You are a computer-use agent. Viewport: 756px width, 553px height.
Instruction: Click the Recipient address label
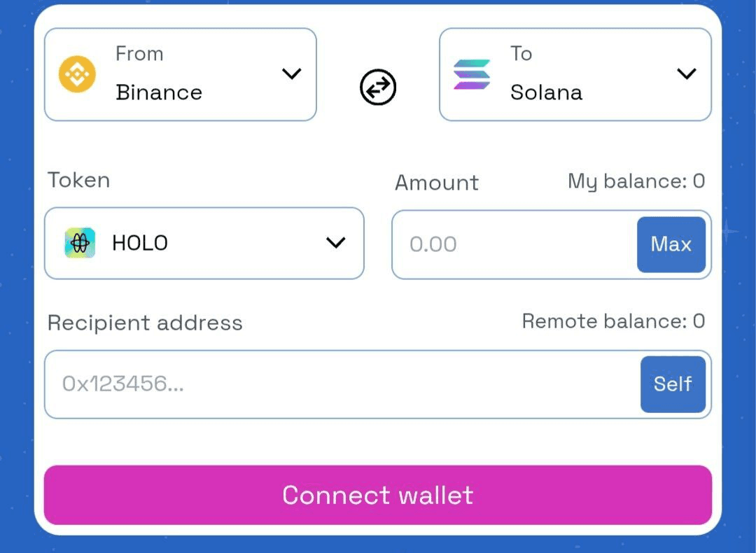pos(145,323)
